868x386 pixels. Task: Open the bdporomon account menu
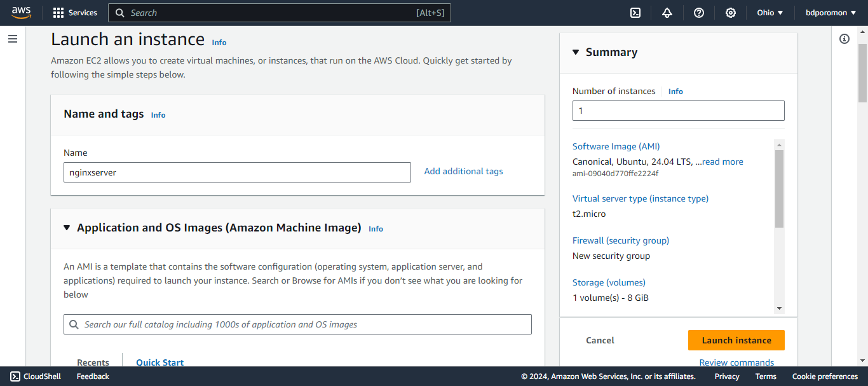point(831,13)
